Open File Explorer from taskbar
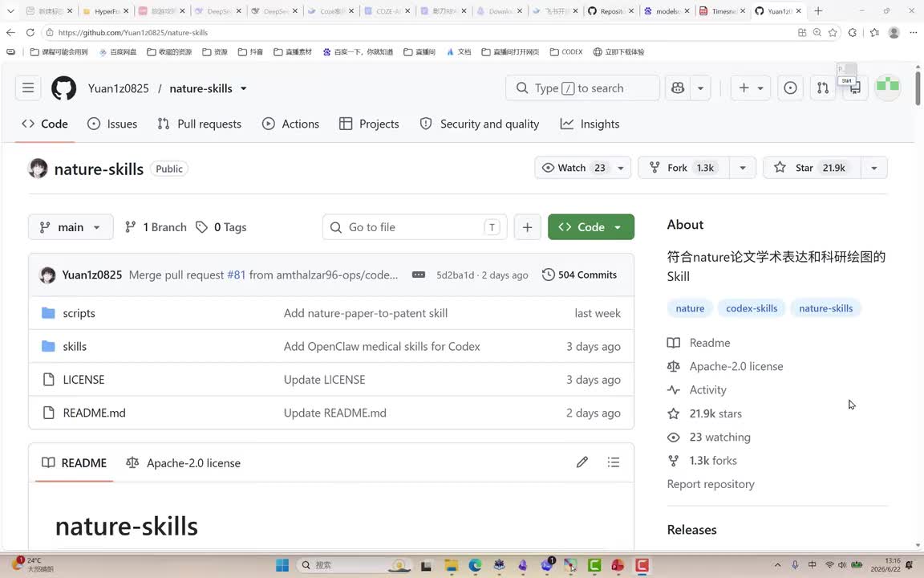 (x=452, y=565)
